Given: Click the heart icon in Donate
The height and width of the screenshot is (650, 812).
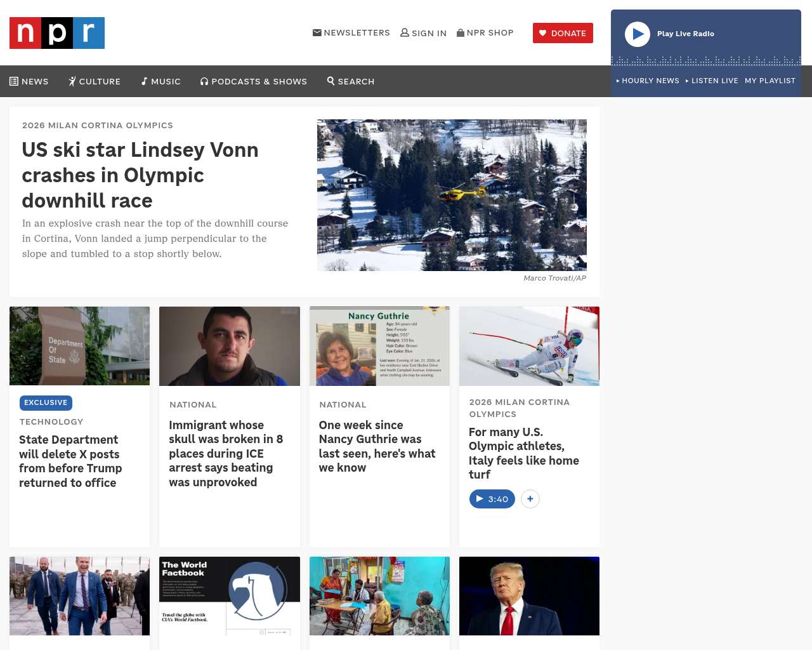Looking at the screenshot, I should coord(542,33).
